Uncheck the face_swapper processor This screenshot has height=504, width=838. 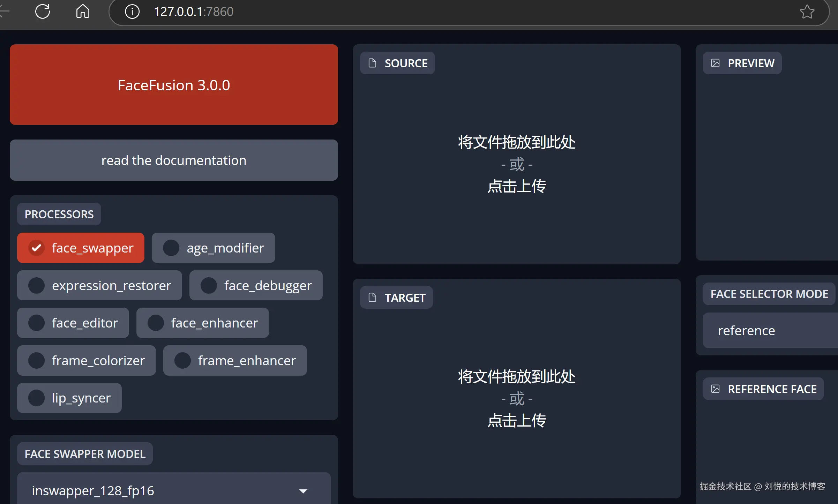click(x=37, y=248)
